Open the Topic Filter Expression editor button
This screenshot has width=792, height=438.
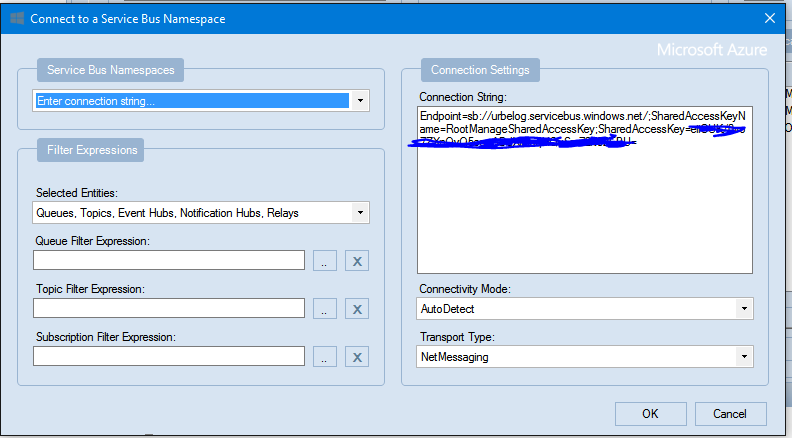(x=325, y=308)
